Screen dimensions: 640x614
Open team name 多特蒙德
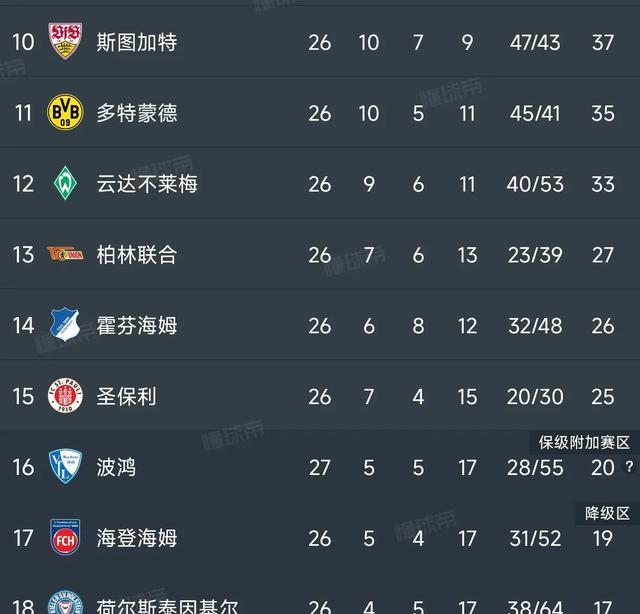pos(137,113)
